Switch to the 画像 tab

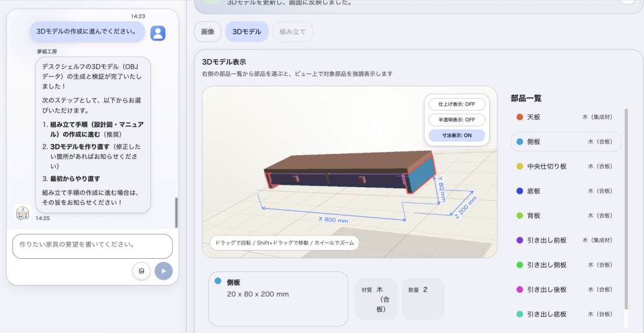point(208,31)
